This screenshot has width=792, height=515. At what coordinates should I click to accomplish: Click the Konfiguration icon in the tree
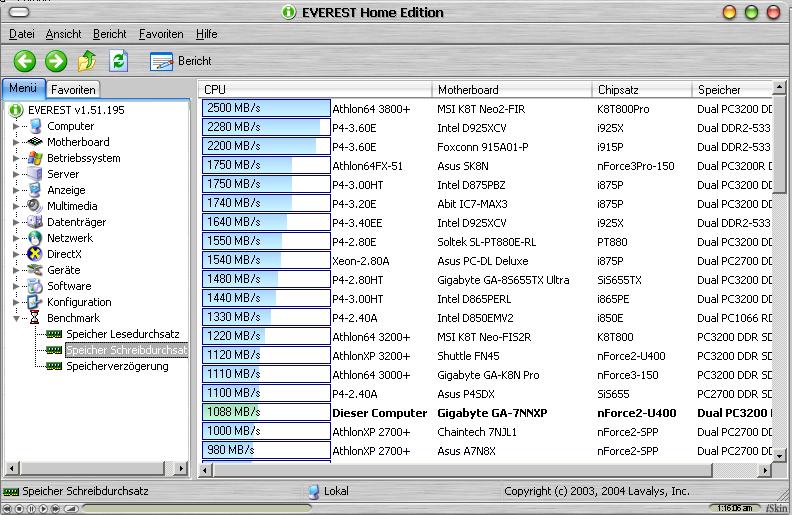[35, 302]
